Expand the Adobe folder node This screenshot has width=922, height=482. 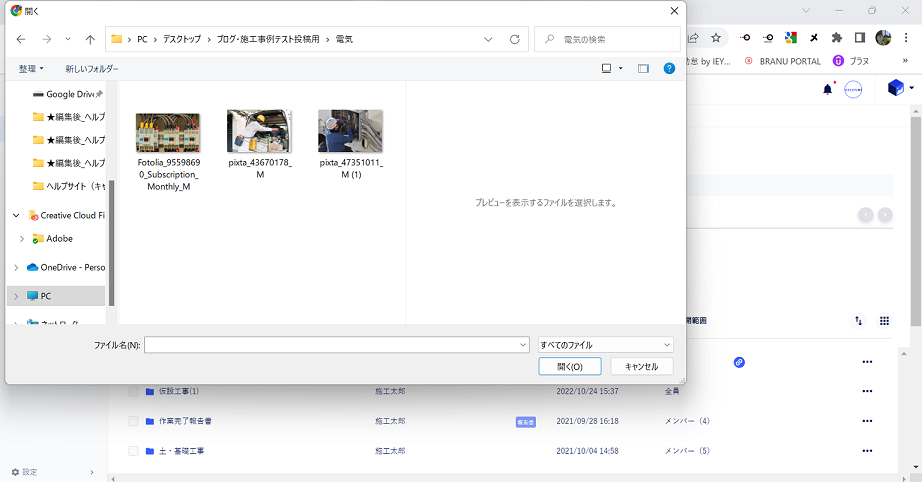point(22,239)
